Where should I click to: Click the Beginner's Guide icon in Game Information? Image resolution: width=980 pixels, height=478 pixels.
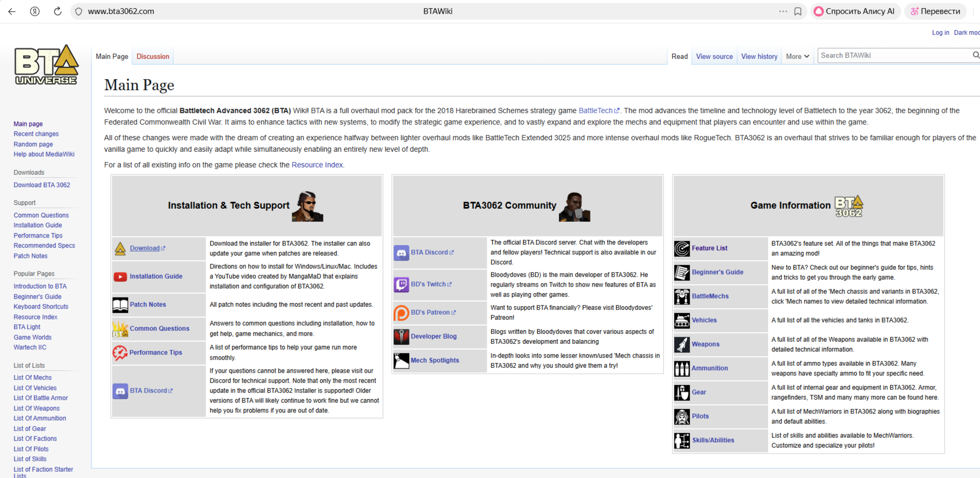682,273
